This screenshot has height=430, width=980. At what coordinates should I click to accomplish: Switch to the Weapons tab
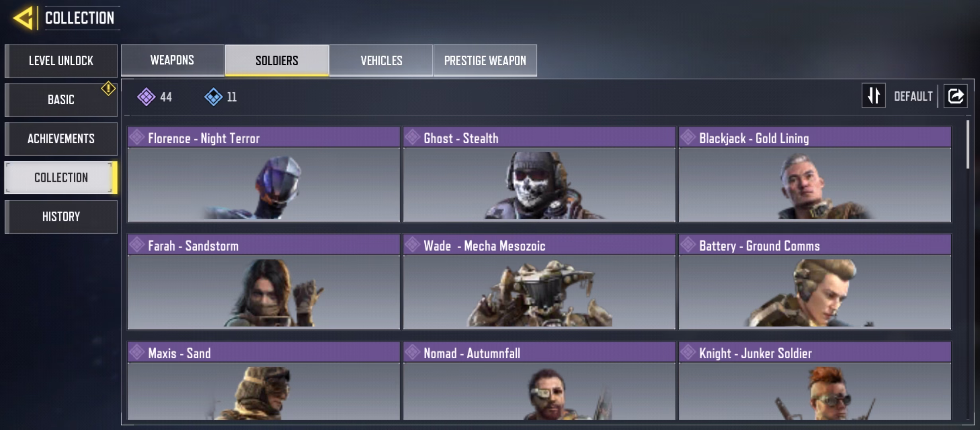172,60
